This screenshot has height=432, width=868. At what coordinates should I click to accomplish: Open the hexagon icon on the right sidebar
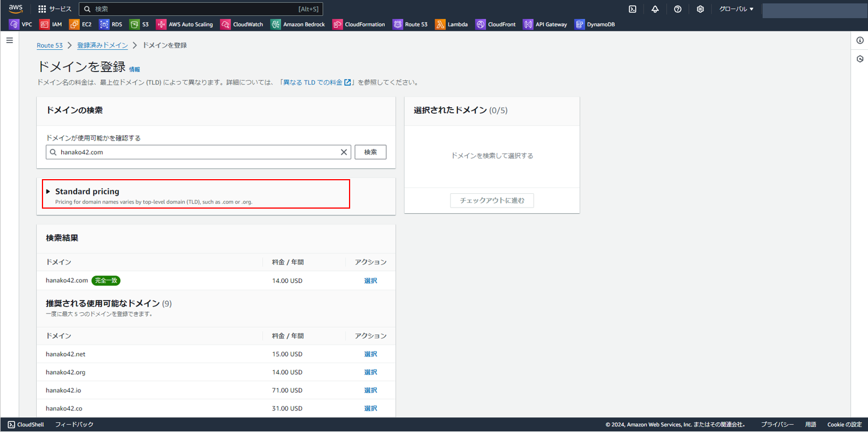pos(860,59)
